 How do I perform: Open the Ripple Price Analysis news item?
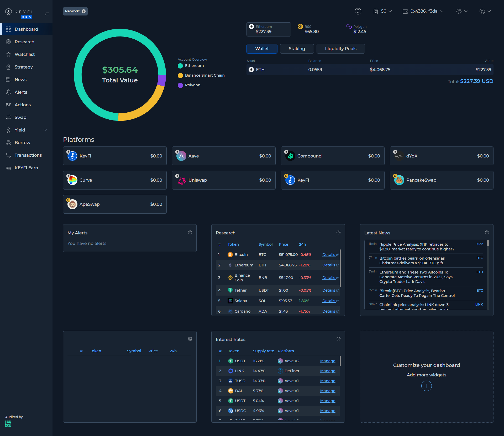pyautogui.click(x=426, y=247)
